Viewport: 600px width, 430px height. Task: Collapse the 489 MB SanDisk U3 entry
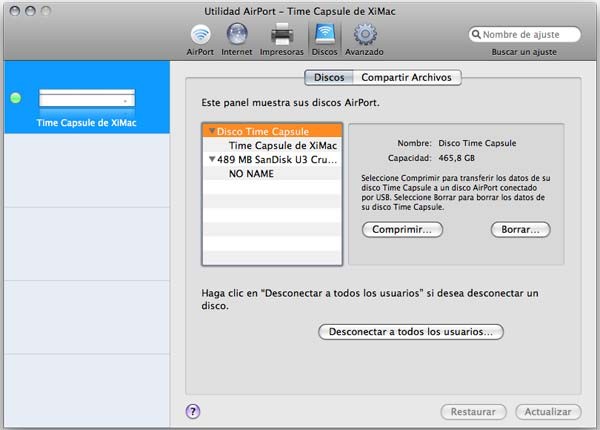[212, 159]
